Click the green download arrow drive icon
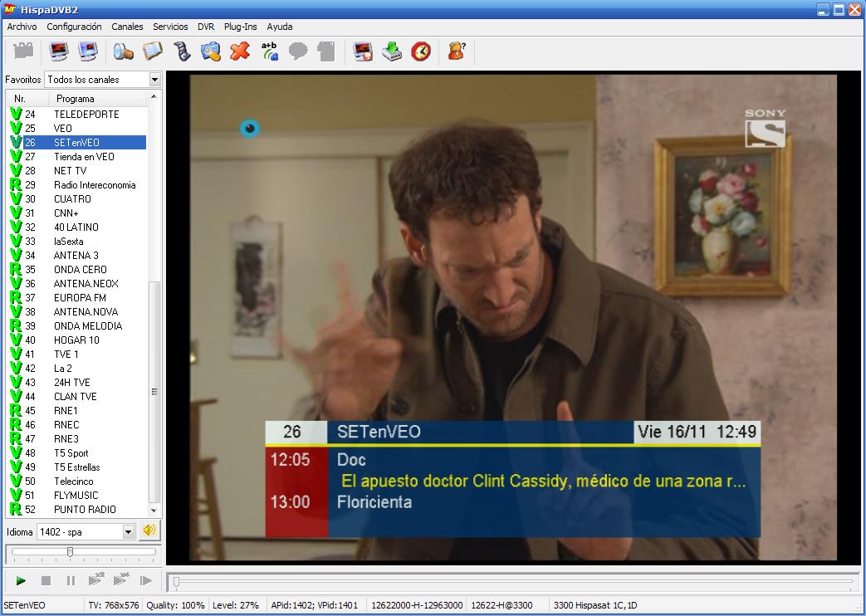The width and height of the screenshot is (866, 616). coord(392,51)
